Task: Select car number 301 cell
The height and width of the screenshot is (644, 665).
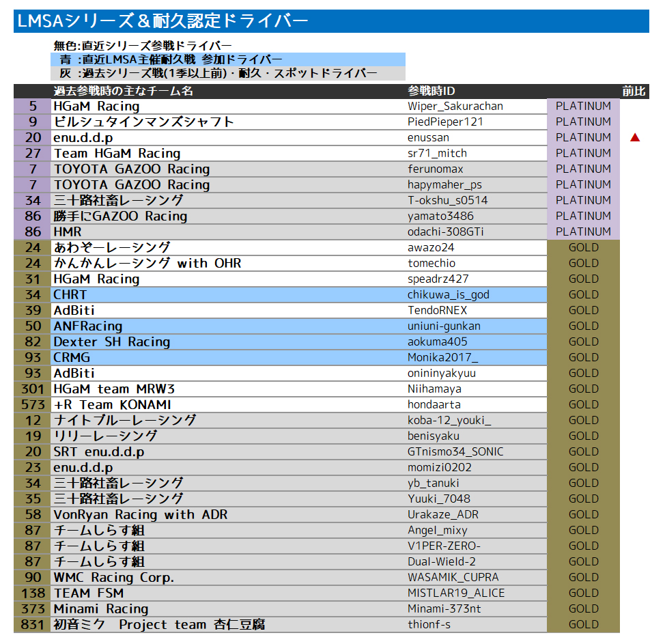Action: click(32, 389)
